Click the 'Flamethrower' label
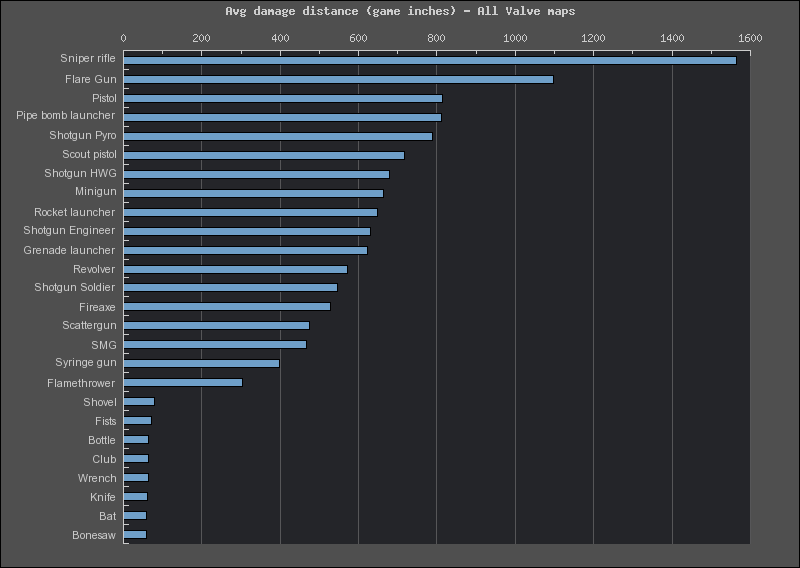Screen dimensions: 800x568 [x=81, y=383]
